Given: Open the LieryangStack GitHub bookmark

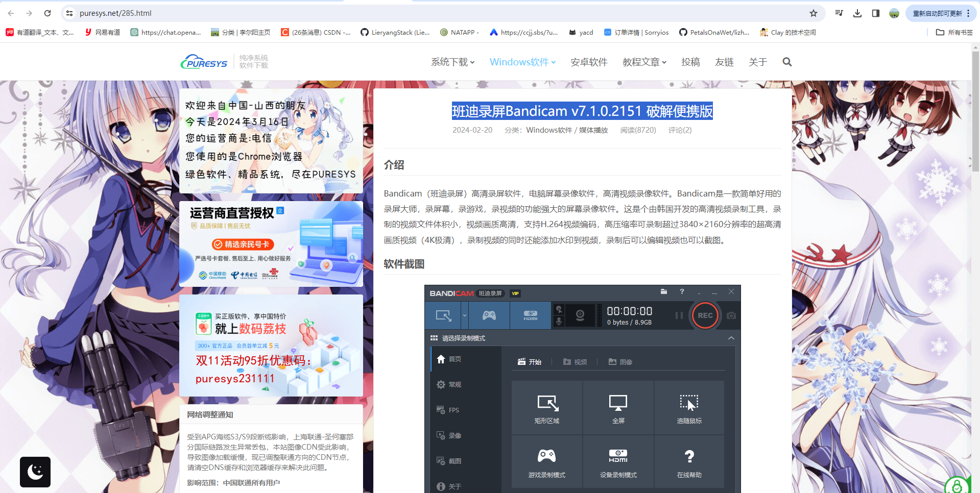Looking at the screenshot, I should click(395, 32).
